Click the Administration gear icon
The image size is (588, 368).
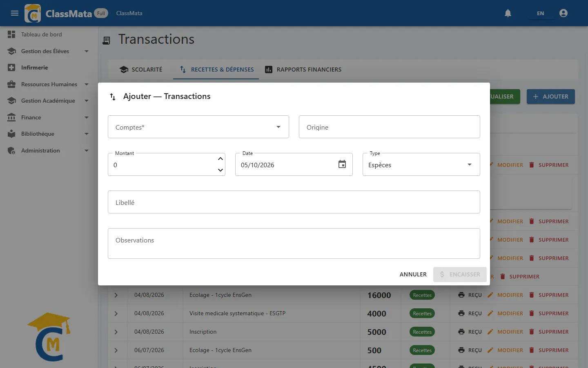tap(11, 150)
